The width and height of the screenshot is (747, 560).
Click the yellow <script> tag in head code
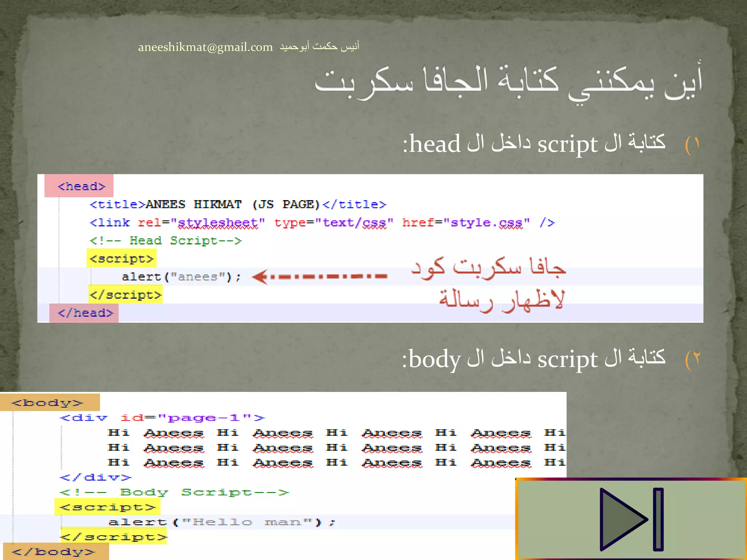(122, 258)
